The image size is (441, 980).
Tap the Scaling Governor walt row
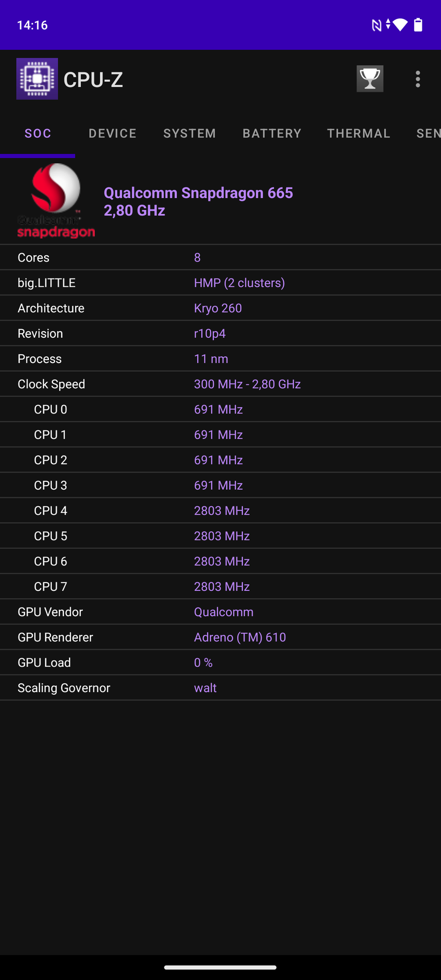point(220,688)
